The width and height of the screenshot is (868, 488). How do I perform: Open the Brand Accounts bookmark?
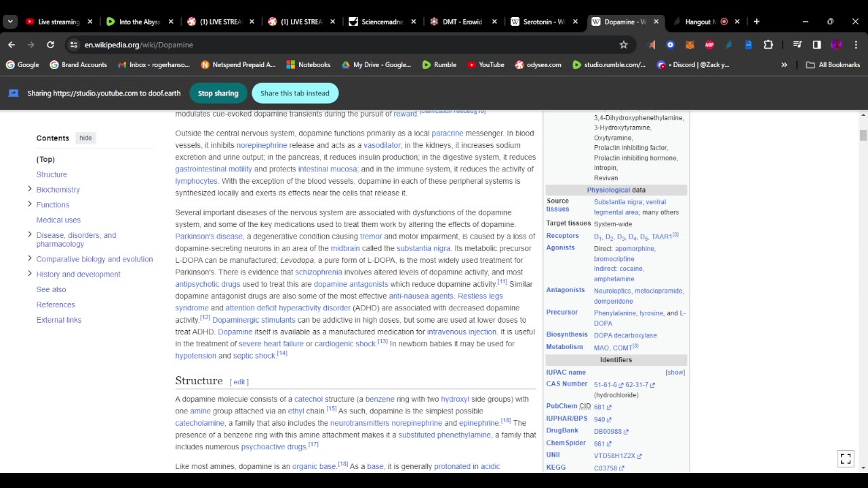pyautogui.click(x=78, y=65)
